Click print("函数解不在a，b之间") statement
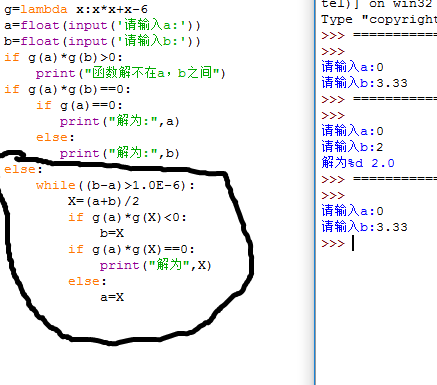 [131, 73]
